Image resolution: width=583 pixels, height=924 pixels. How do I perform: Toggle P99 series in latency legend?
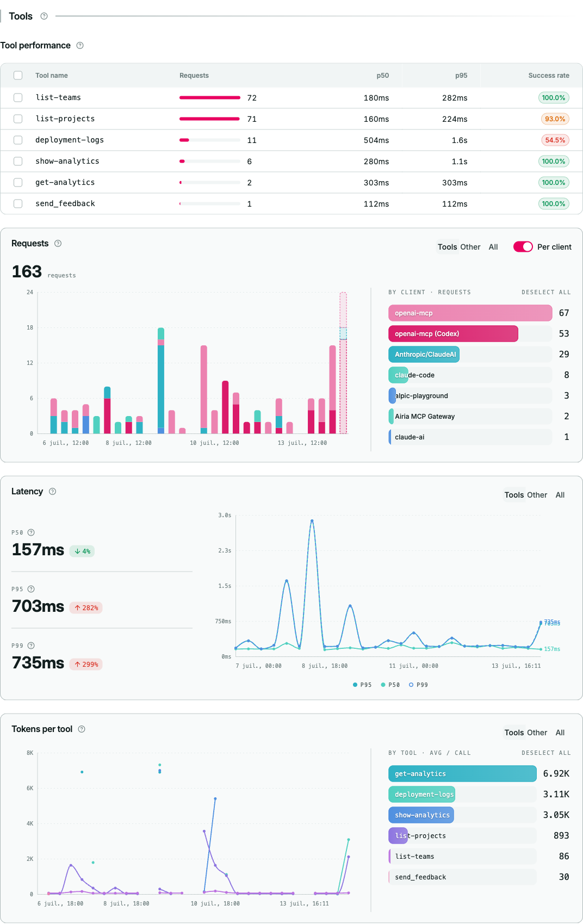coord(419,685)
